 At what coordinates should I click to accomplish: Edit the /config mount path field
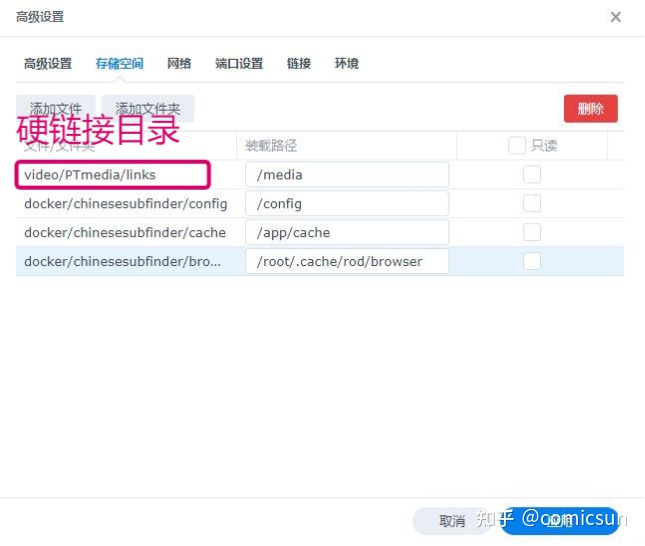[347, 203]
